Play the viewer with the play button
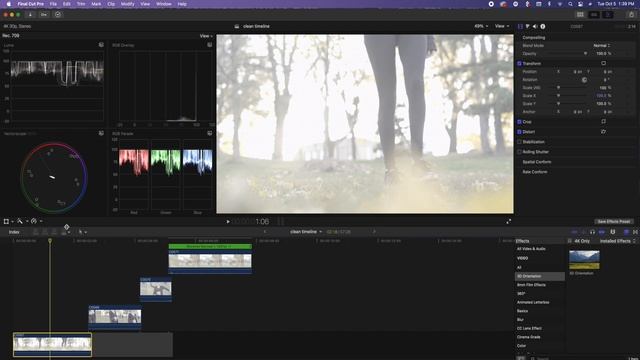 click(x=228, y=222)
